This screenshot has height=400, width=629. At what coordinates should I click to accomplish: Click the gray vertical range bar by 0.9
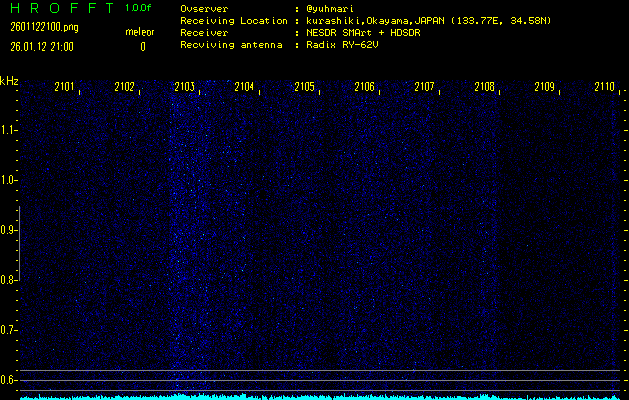pos(19,244)
